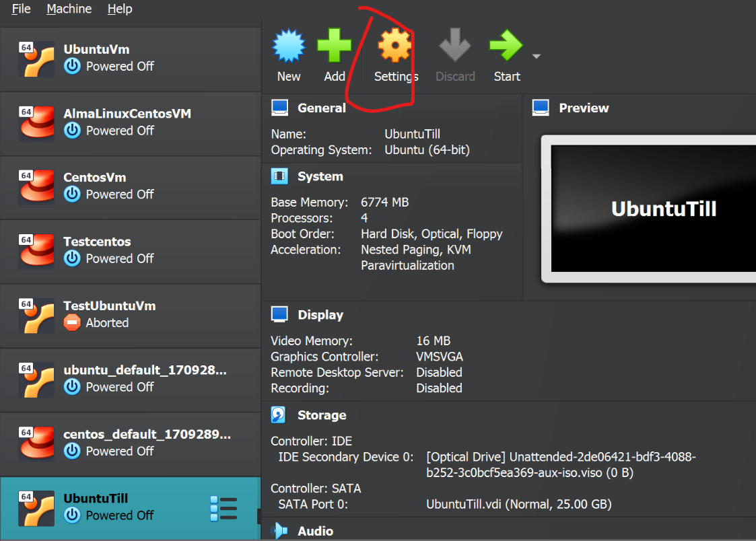The width and height of the screenshot is (756, 541).
Task: Select the Testcentos name in the list
Action: point(97,242)
